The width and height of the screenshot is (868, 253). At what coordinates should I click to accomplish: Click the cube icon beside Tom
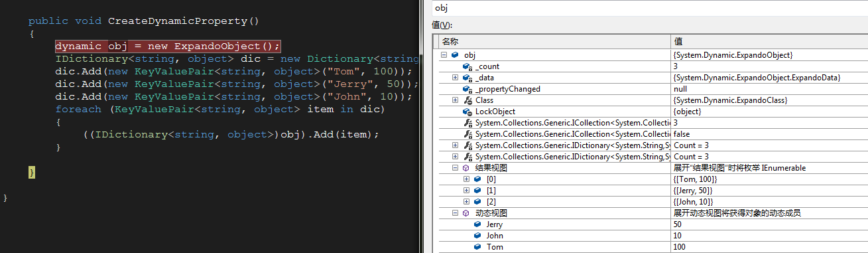tap(477, 247)
